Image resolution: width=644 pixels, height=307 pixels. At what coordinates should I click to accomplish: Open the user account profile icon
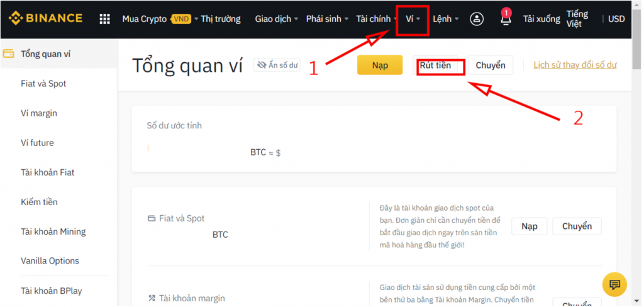pyautogui.click(x=477, y=19)
